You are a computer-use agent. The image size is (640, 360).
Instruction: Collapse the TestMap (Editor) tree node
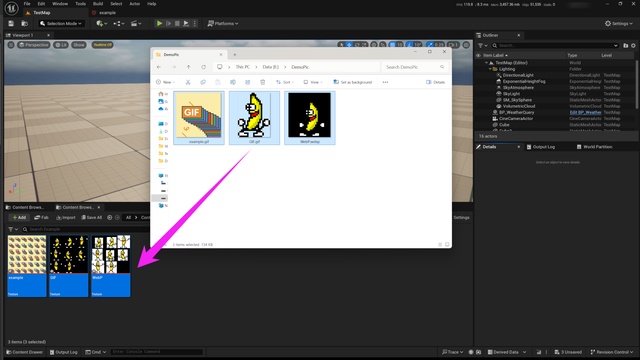[487, 63]
